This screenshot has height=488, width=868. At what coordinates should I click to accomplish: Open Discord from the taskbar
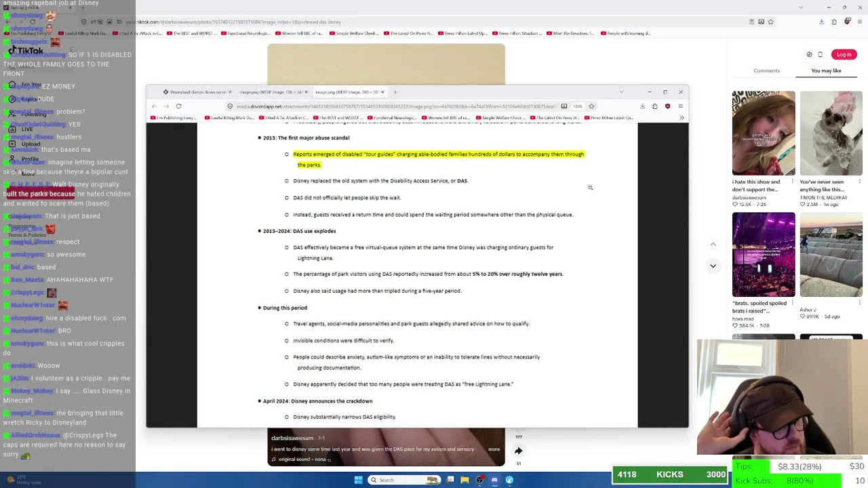(494, 480)
